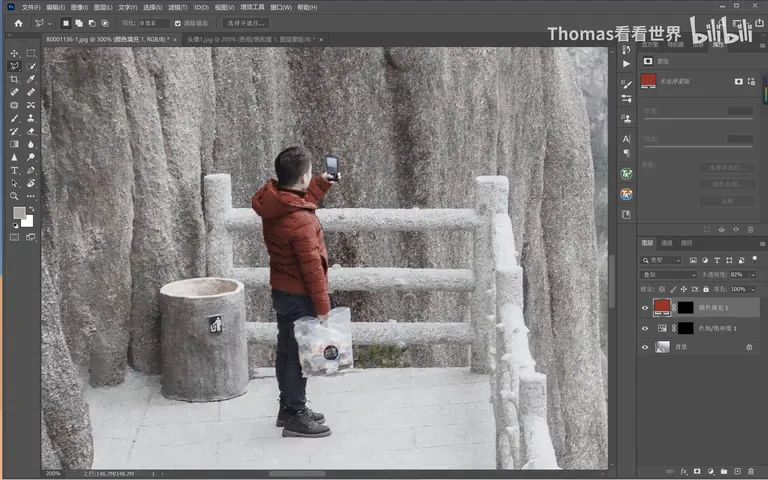Toggle lock transparent pixels icon
This screenshot has width=768, height=480.
(662, 289)
